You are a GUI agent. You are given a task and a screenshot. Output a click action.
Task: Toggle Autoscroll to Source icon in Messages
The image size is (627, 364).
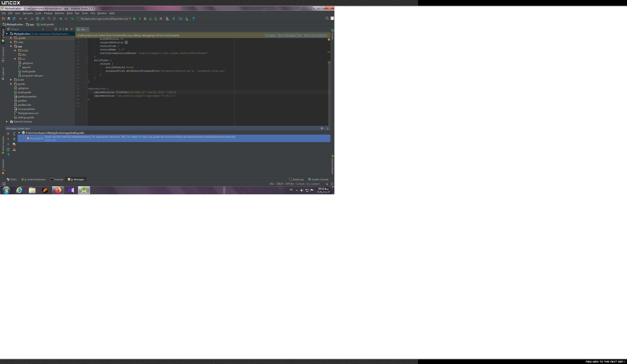point(14,150)
